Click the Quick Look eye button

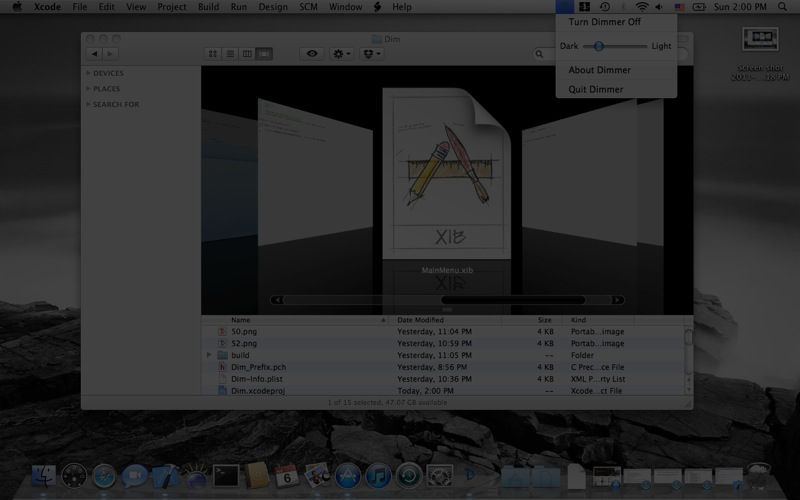[312, 54]
